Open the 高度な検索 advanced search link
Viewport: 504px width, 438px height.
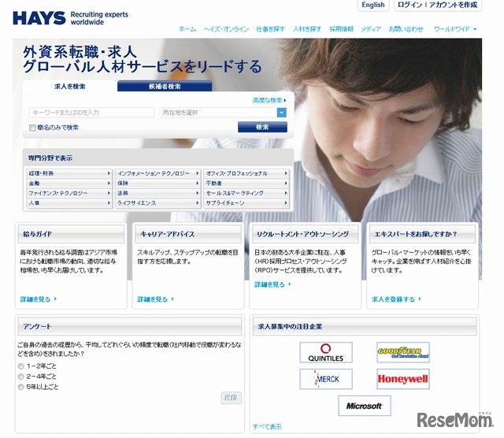pyautogui.click(x=269, y=100)
